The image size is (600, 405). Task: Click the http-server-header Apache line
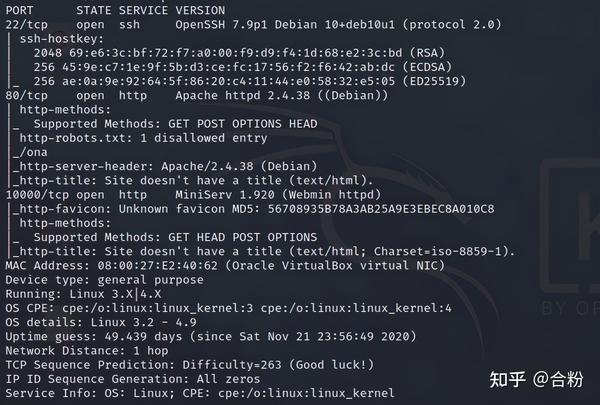pos(168,166)
